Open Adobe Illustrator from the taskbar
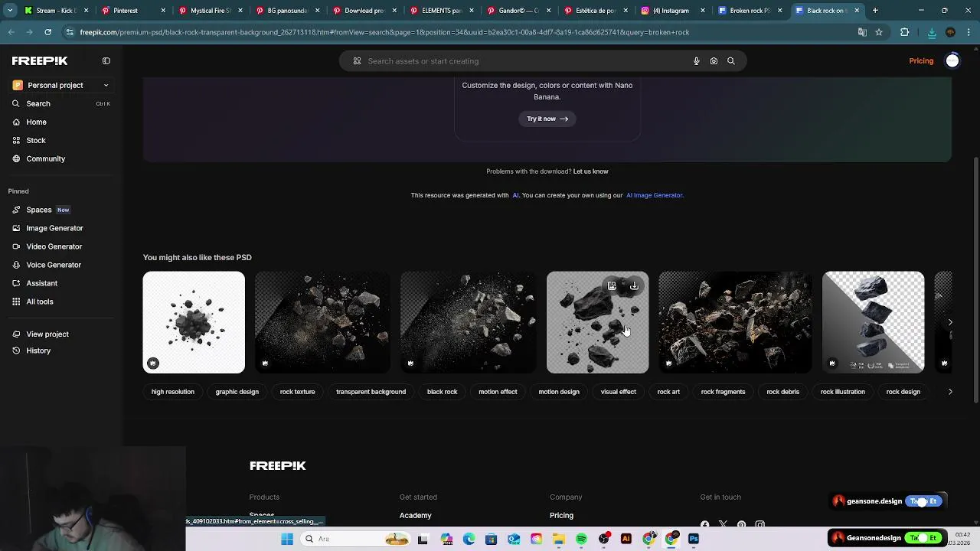This screenshot has width=980, height=551. point(626,539)
